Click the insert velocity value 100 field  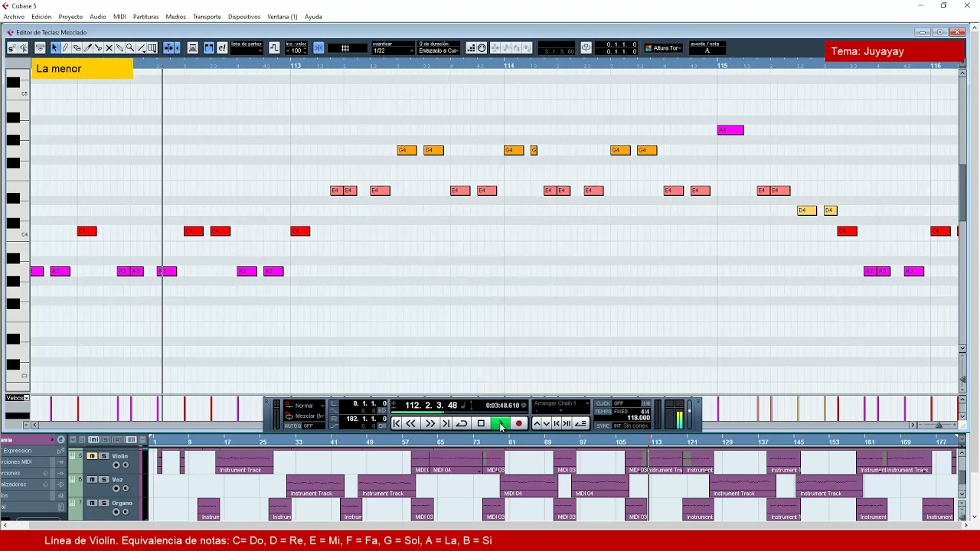point(296,51)
